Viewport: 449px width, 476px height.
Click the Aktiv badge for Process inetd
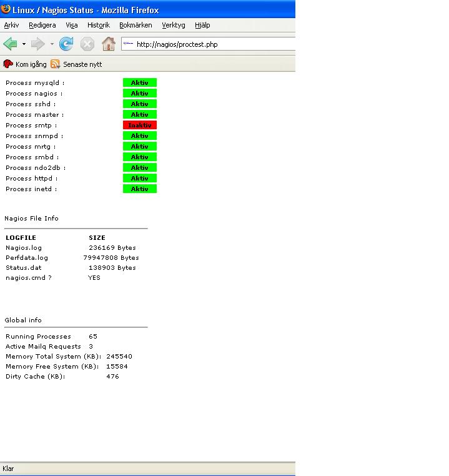click(139, 189)
